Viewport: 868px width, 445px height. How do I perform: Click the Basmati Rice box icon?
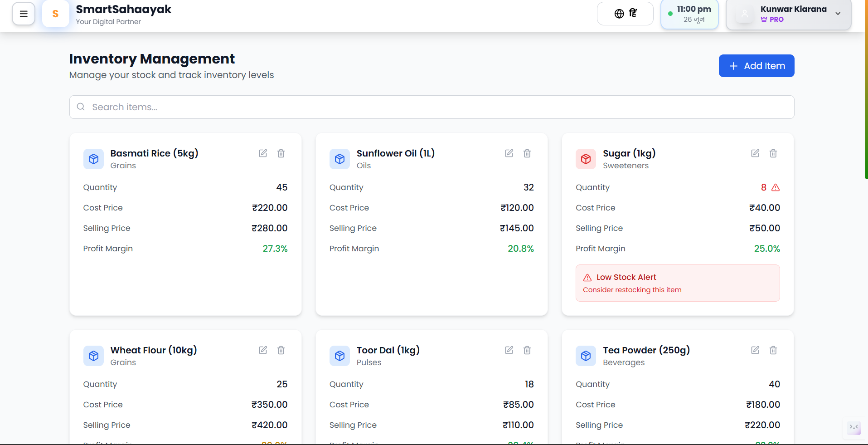click(x=93, y=159)
